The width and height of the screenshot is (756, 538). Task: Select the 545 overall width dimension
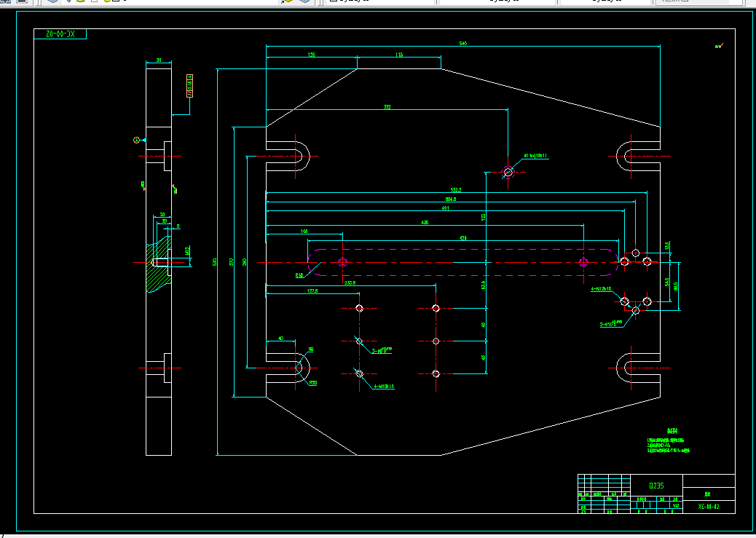(463, 44)
